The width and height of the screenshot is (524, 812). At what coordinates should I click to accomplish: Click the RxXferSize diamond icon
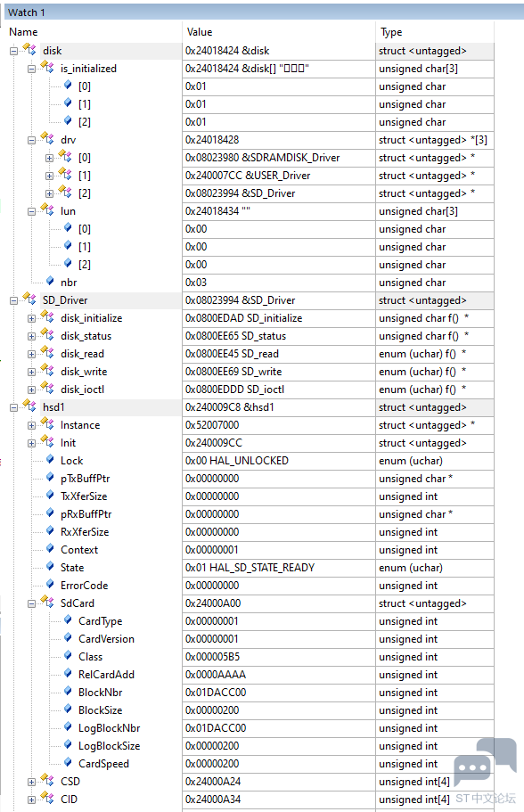click(50, 531)
